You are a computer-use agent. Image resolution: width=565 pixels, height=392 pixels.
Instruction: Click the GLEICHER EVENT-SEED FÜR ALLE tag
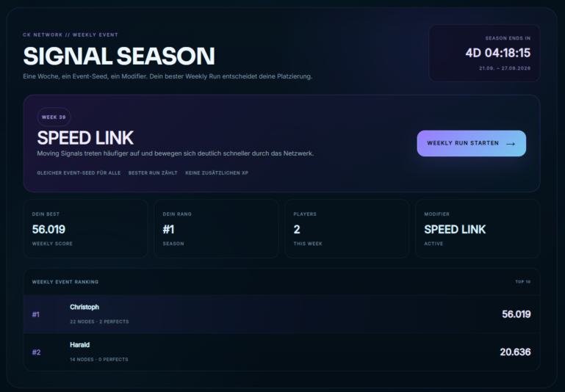[79, 173]
